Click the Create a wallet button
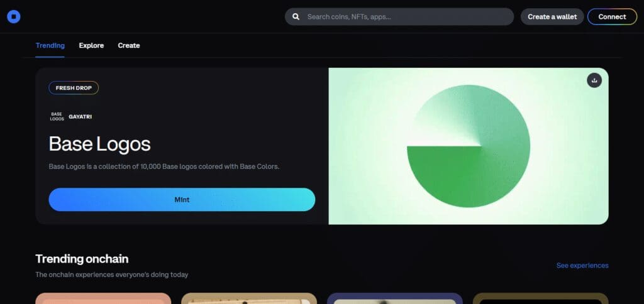 click(552, 17)
